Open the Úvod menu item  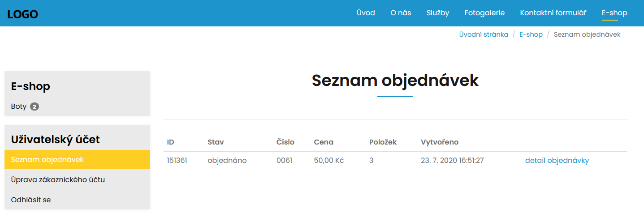point(366,13)
